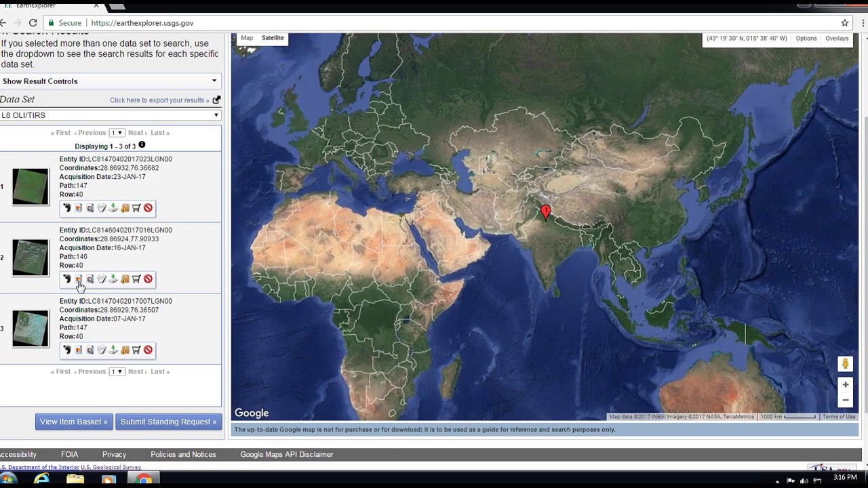
Task: Compare browse for scene LC81470402017023LGN00
Action: pos(90,208)
